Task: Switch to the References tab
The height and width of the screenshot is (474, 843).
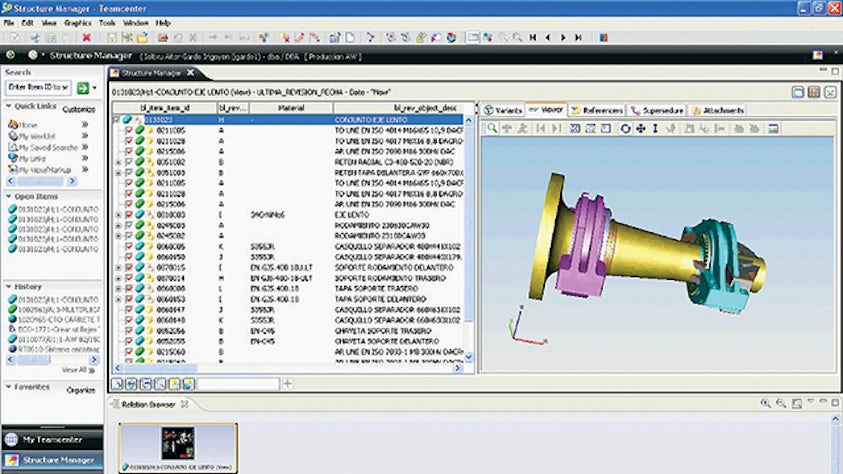Action: (x=597, y=110)
